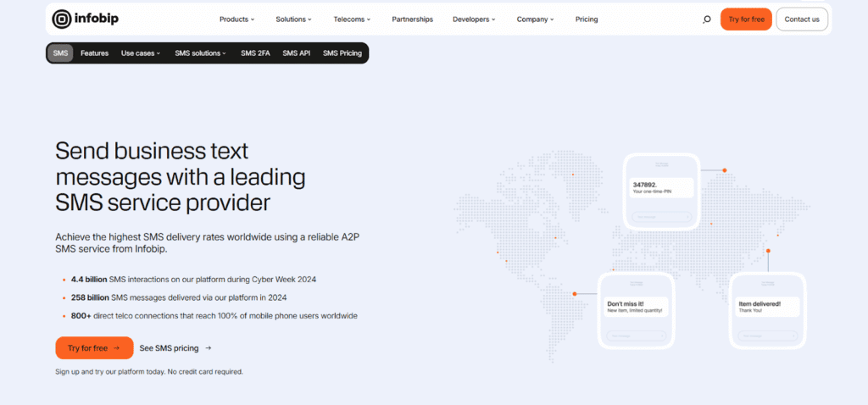
Task: Expand the Use cases submenu
Action: click(141, 53)
